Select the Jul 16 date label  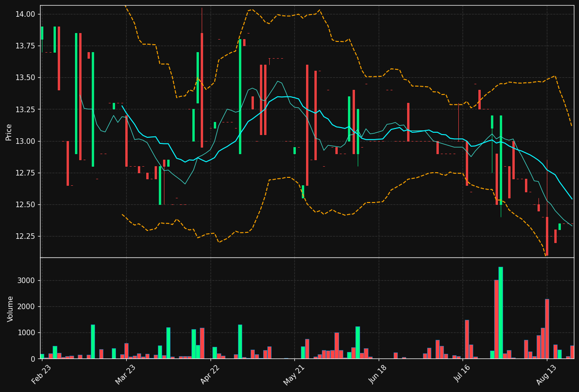(462, 374)
